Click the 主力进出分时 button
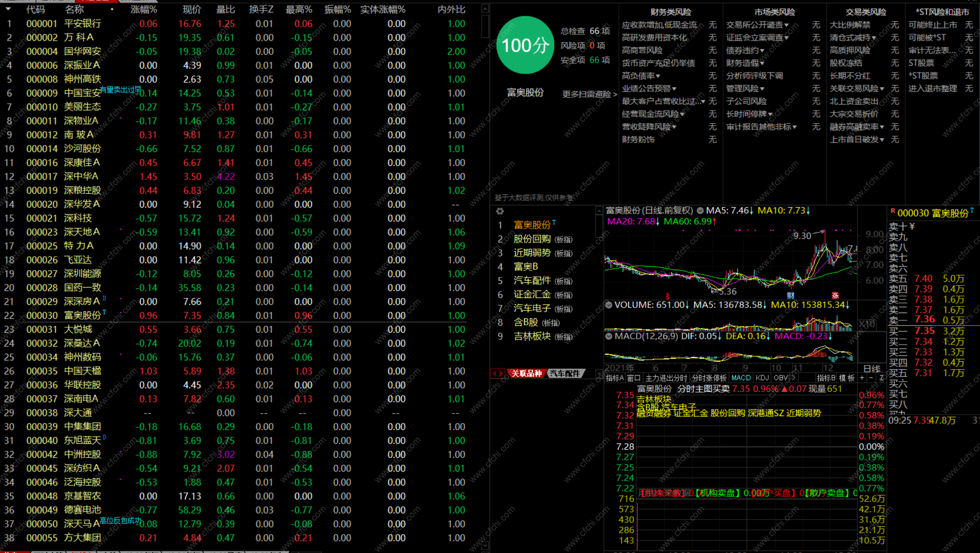The width and height of the screenshot is (980, 553). (666, 378)
